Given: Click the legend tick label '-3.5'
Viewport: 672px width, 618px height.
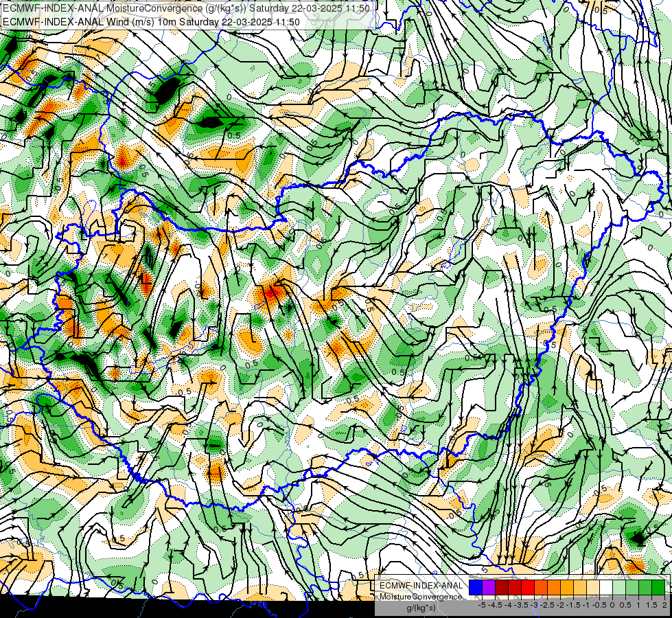Looking at the screenshot, I should pyautogui.click(x=521, y=605).
